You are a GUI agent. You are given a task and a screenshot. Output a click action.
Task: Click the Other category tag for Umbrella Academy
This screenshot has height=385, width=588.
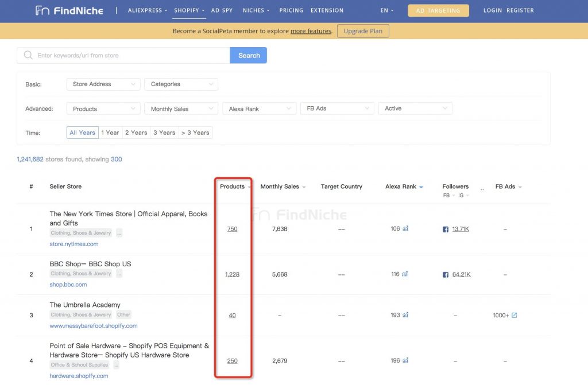pyautogui.click(x=123, y=315)
